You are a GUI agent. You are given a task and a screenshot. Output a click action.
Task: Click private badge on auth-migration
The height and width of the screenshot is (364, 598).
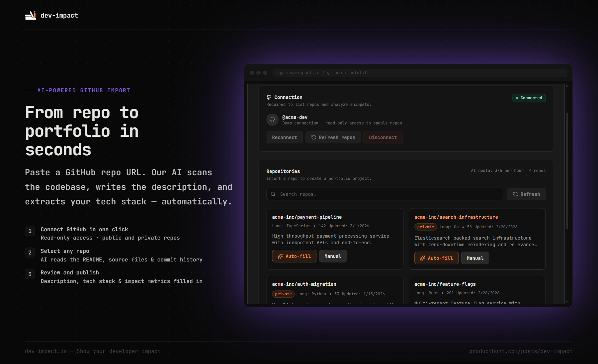pyautogui.click(x=283, y=294)
